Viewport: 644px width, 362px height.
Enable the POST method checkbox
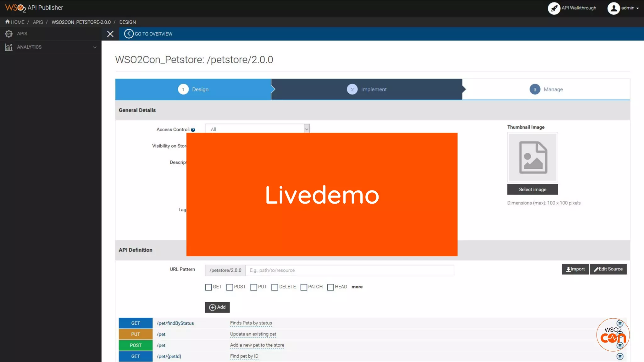230,287
